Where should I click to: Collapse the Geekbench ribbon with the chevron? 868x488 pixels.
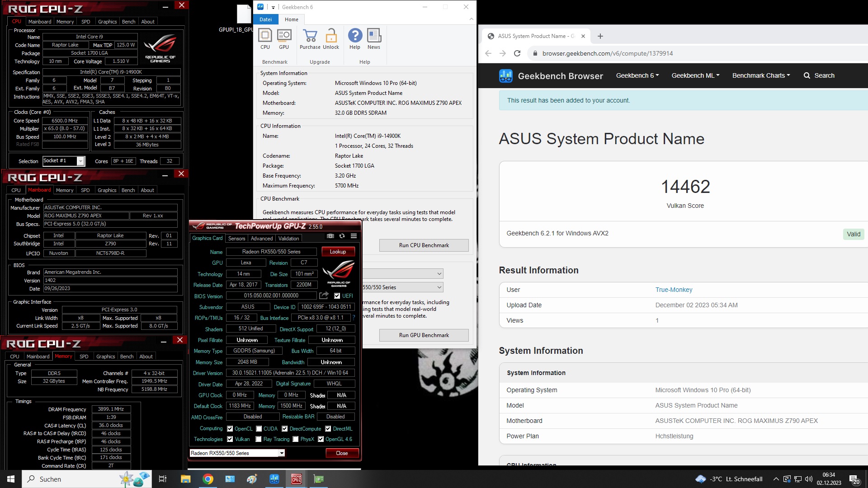click(x=471, y=19)
